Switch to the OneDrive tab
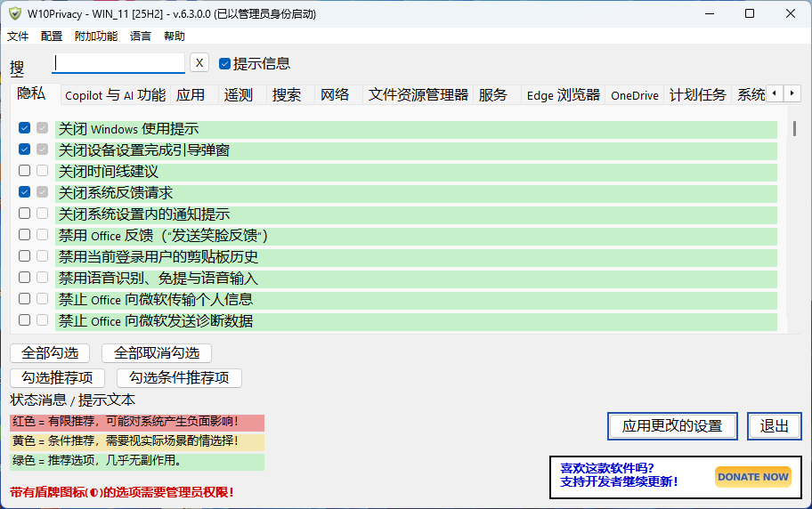Screen dimensions: 812x509 click(x=634, y=95)
